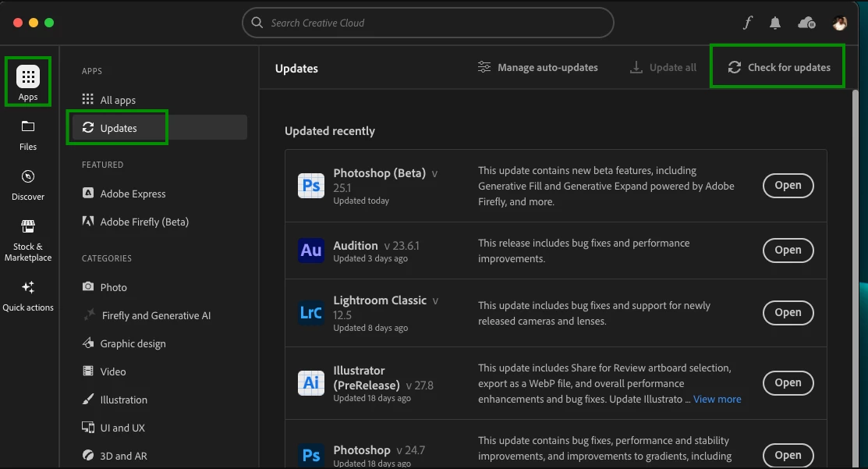Click Manage auto-updates
Viewport: 868px width, 469px height.
tap(537, 68)
